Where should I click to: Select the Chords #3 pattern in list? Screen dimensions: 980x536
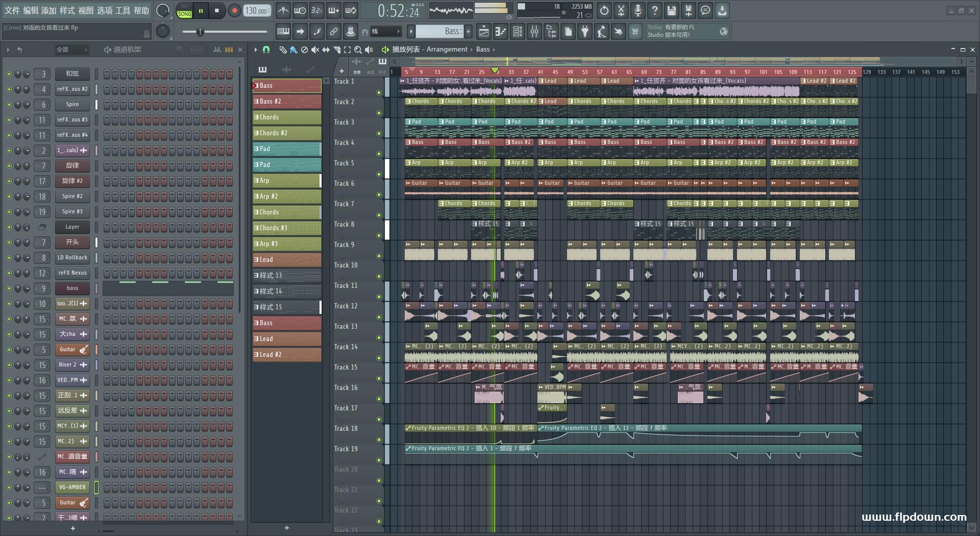[x=287, y=228]
